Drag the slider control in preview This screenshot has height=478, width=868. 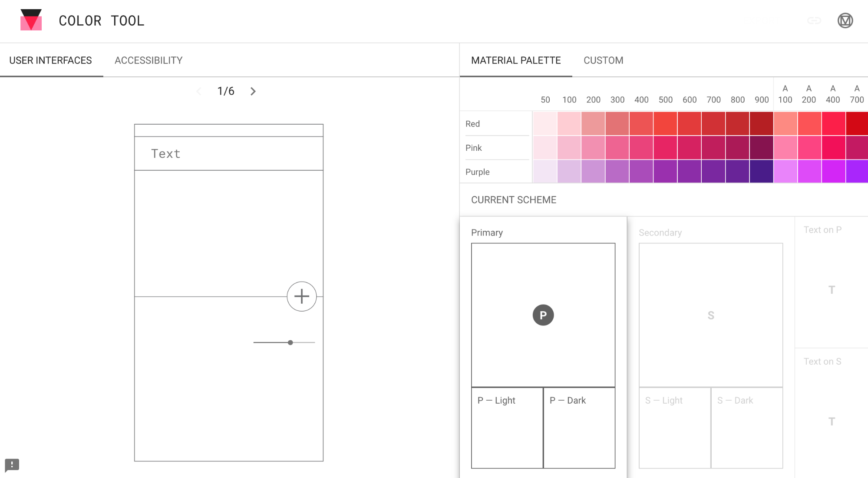point(290,342)
